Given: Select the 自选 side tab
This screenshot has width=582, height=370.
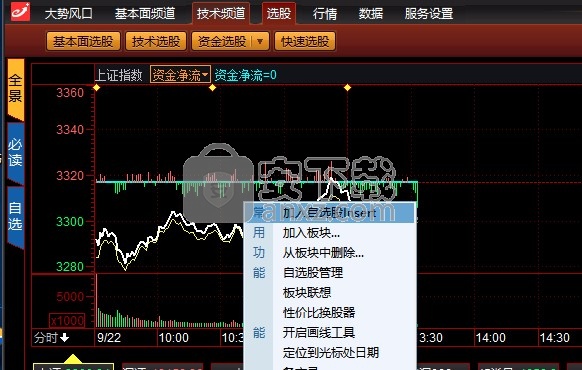Looking at the screenshot, I should [16, 216].
